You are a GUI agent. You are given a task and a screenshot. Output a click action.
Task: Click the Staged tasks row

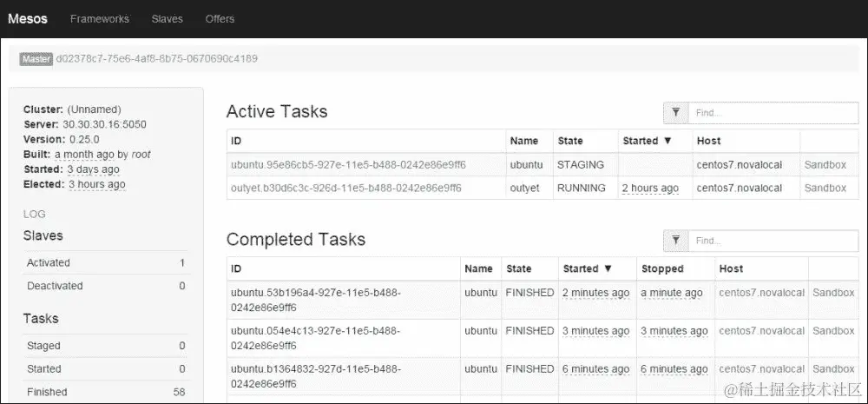tap(106, 346)
